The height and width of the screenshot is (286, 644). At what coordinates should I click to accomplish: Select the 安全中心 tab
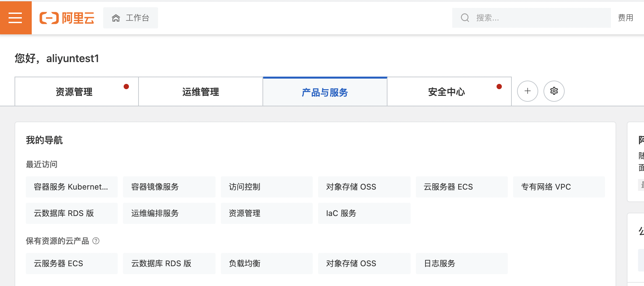(446, 92)
